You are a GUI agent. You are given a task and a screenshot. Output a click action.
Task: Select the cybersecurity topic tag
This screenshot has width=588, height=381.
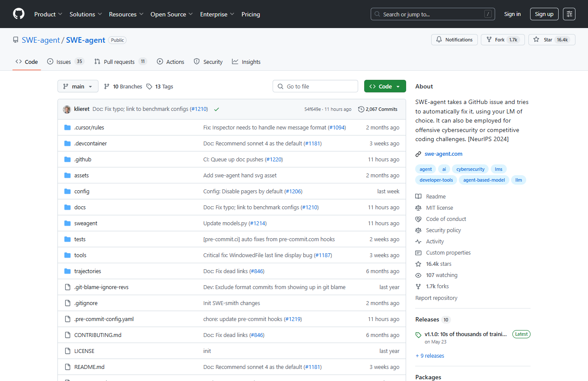470,169
